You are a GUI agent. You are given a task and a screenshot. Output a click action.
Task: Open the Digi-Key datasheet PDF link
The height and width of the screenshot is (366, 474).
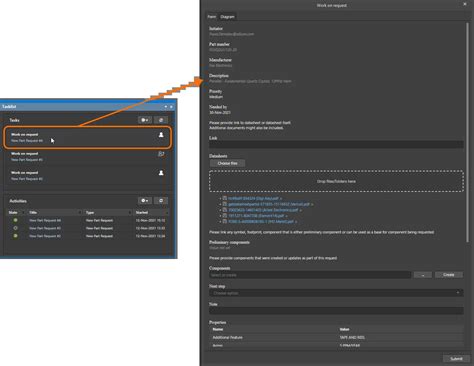tap(253, 198)
